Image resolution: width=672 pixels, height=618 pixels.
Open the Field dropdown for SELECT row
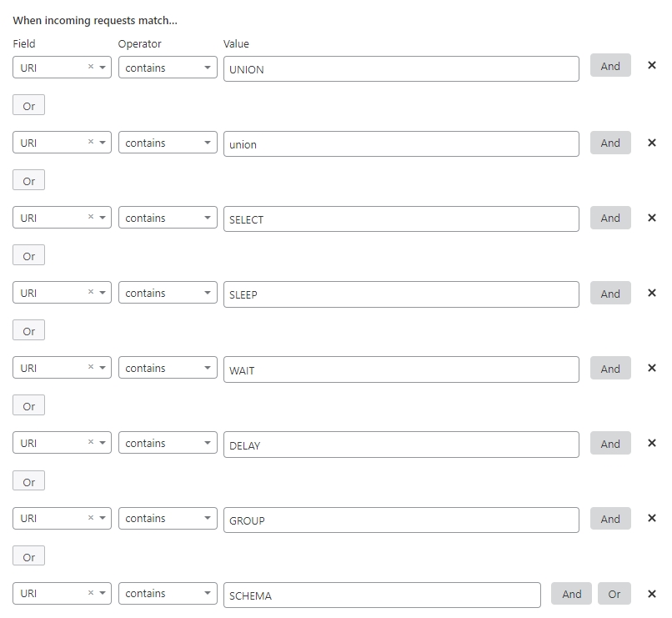(x=103, y=218)
